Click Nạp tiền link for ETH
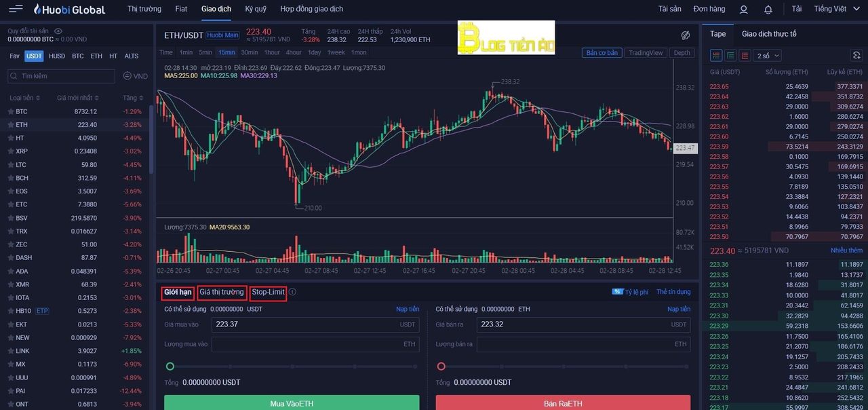The width and height of the screenshot is (868, 410). pyautogui.click(x=679, y=310)
